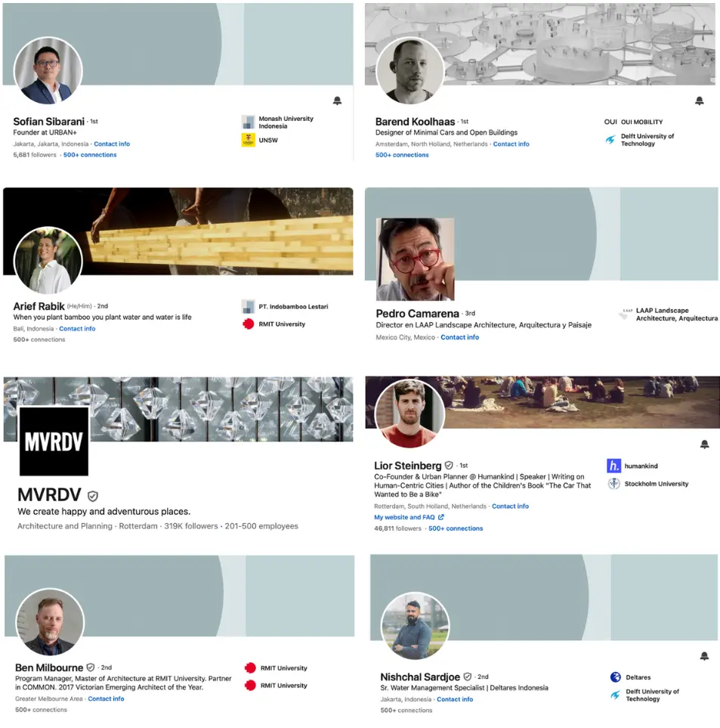
Task: Click Pedro Camarena's profile picture
Action: click(x=415, y=259)
